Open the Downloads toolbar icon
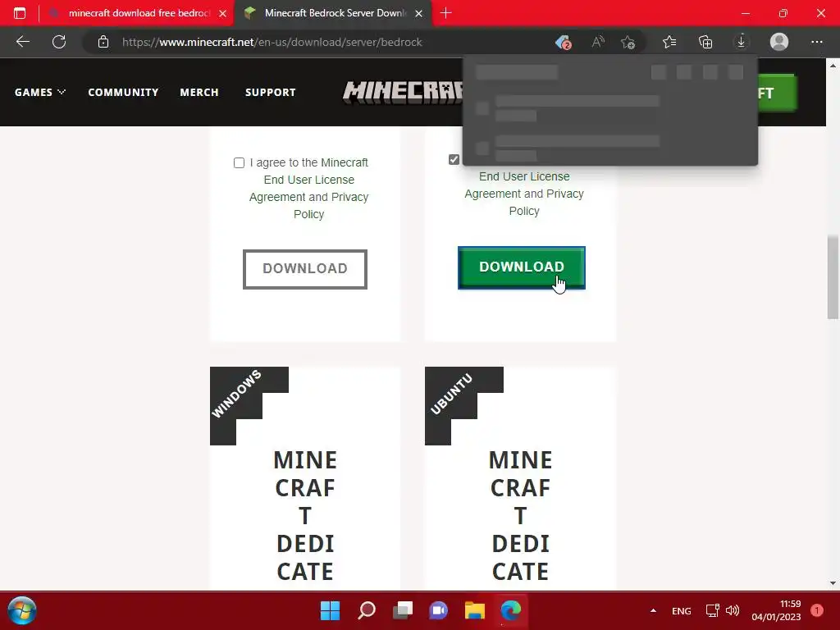The height and width of the screenshot is (630, 840). 742,42
